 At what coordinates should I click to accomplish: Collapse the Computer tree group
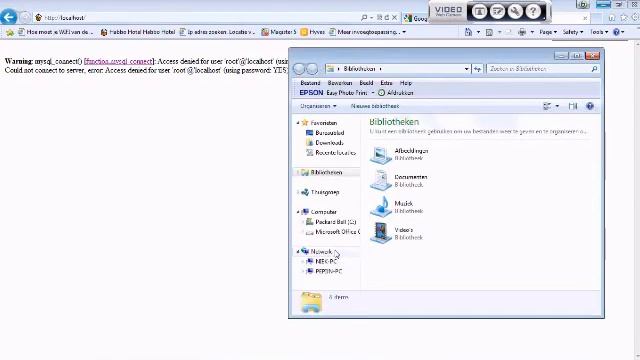click(298, 212)
